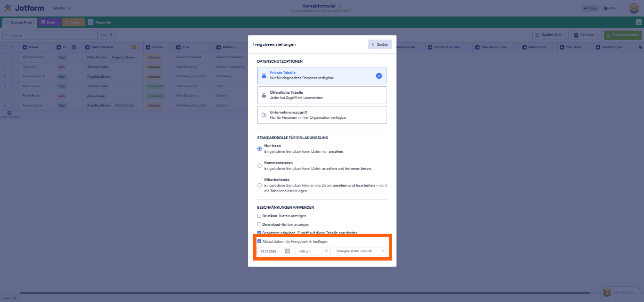Choose the Mitarbeitende role radio button
Screen dimensions: 644x302
click(259, 185)
